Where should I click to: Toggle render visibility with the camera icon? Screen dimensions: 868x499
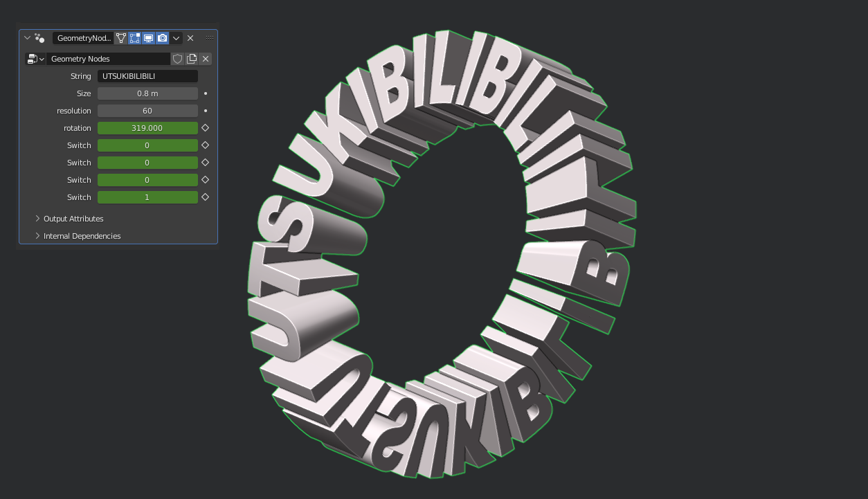162,38
